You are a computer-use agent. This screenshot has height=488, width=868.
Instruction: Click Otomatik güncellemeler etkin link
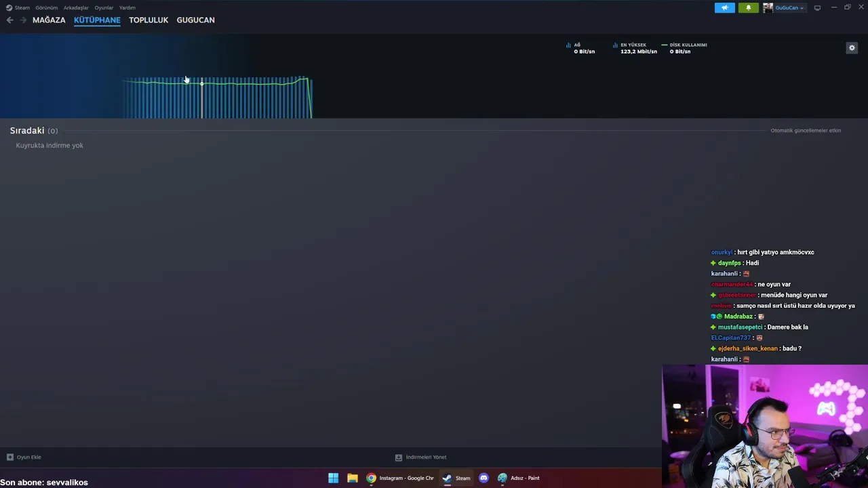[x=806, y=130]
